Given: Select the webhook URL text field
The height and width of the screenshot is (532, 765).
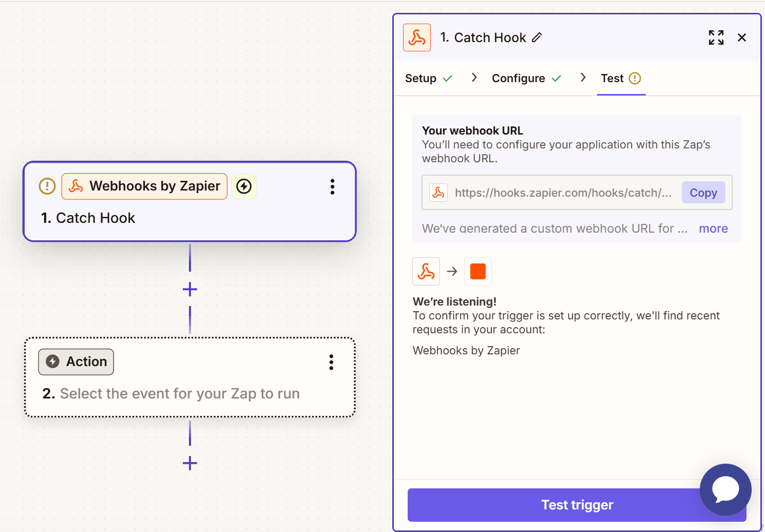Looking at the screenshot, I should 562,192.
